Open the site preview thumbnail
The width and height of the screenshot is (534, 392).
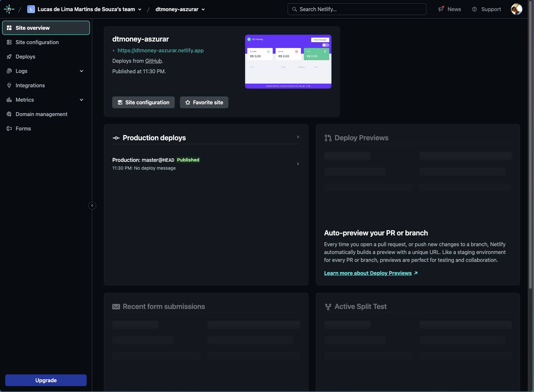pyautogui.click(x=288, y=61)
